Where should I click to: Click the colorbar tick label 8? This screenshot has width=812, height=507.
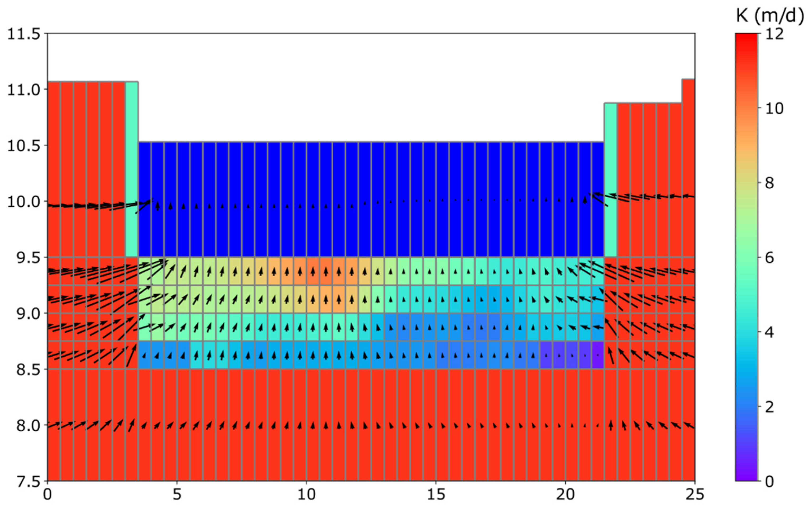click(x=770, y=183)
